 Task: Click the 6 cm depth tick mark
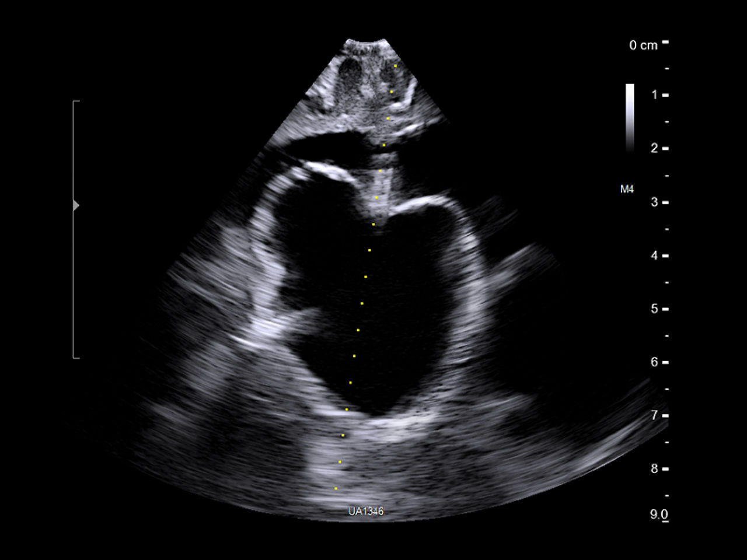[665, 363]
